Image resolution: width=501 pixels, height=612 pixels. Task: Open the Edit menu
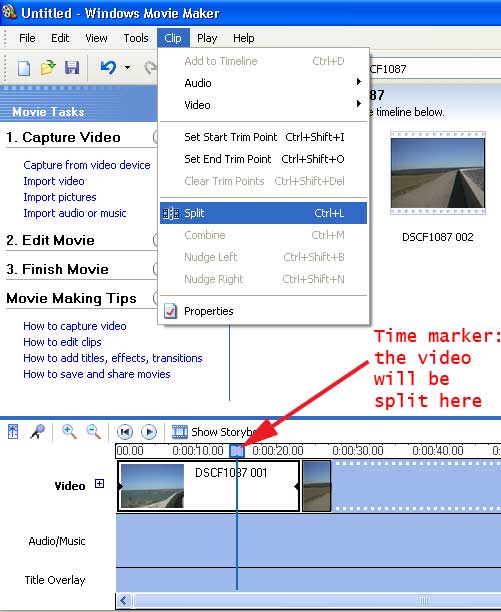(x=60, y=38)
